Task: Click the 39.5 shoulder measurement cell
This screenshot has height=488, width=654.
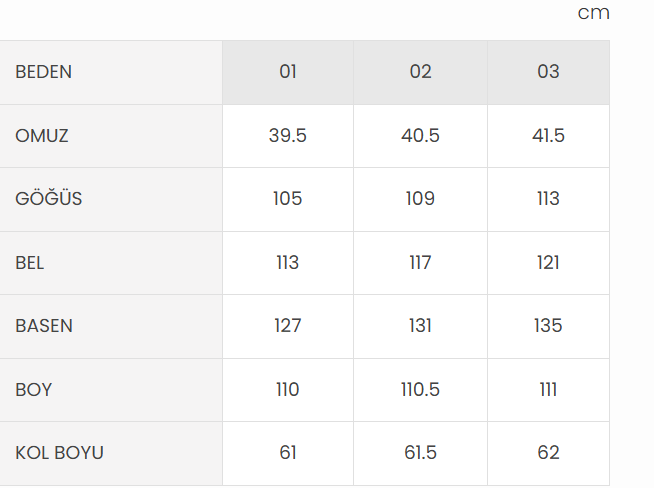Action: pyautogui.click(x=288, y=136)
